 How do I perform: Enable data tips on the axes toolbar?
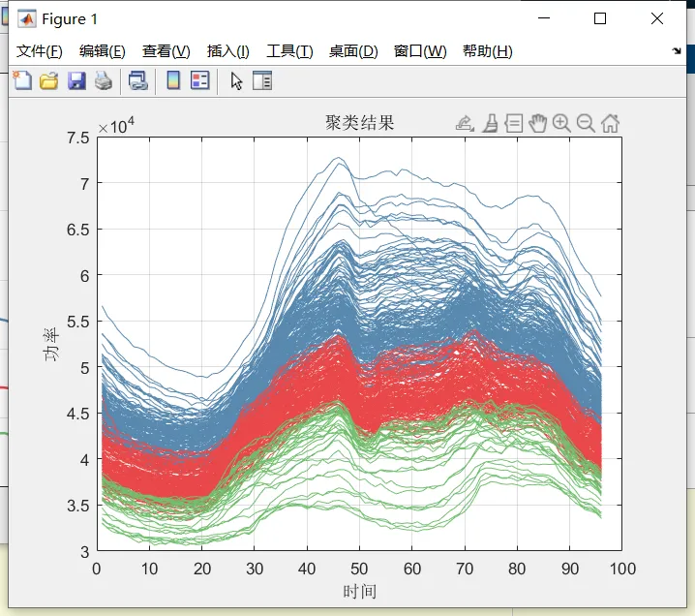pos(514,123)
